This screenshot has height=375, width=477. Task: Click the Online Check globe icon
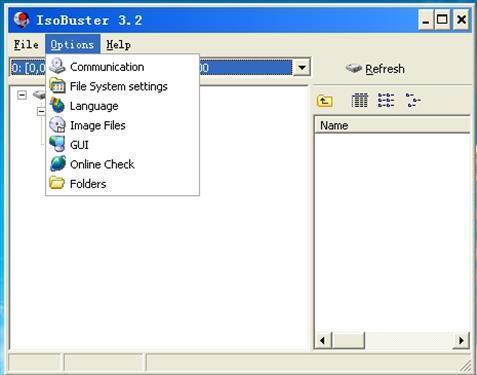(57, 164)
